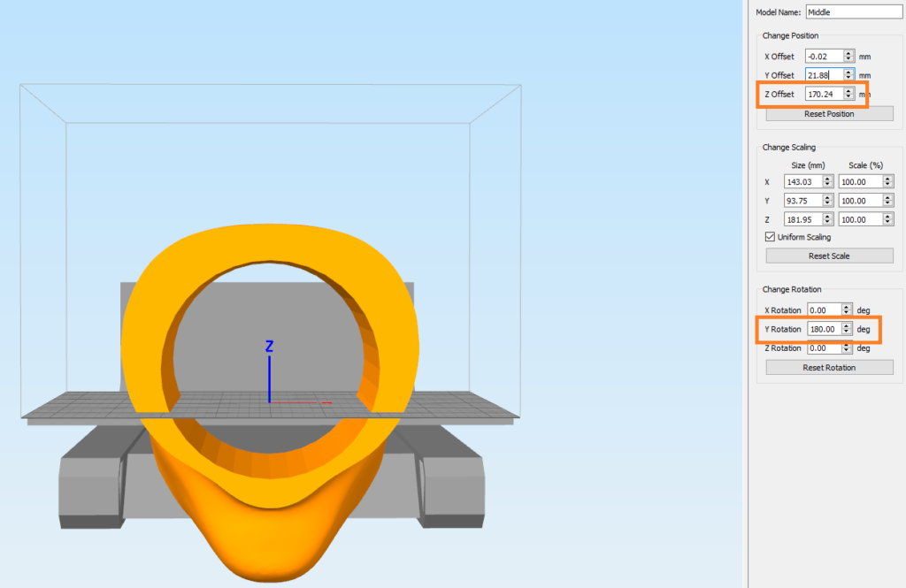
Task: Click the "Change Position" group label
Action: [x=790, y=36]
